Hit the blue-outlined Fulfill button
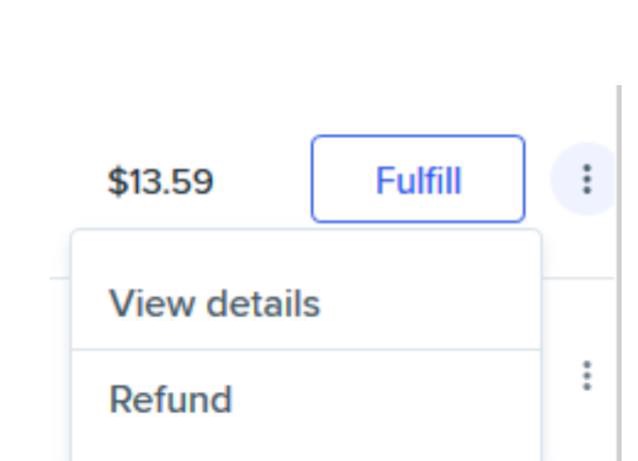Screen dimensions: 638x461 [x=418, y=180]
